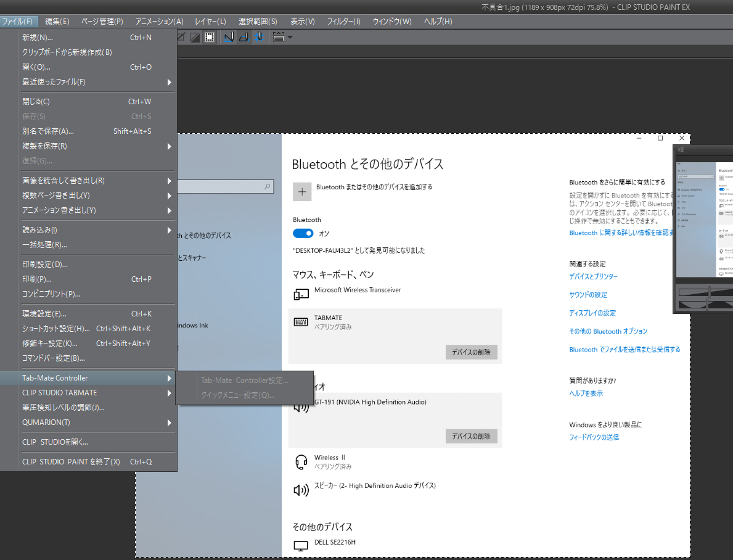
Task: Click the plus icon to add Bluetooth device
Action: 302,192
